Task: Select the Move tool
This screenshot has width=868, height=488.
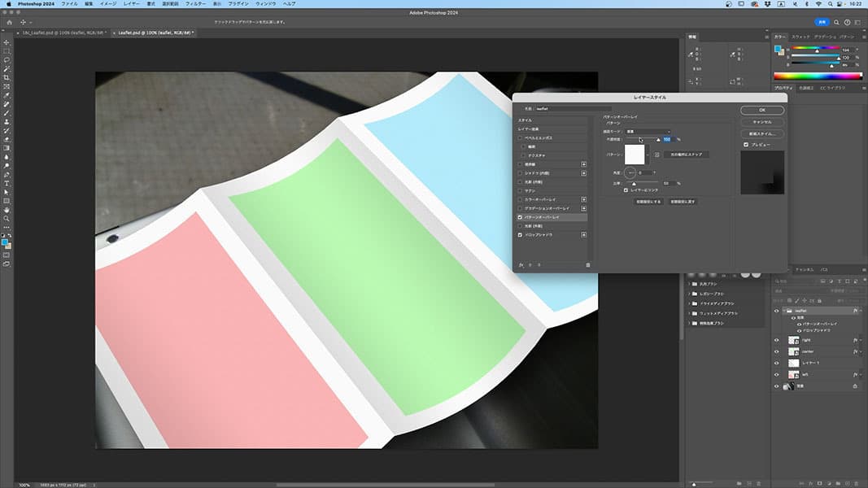Action: 7,42
